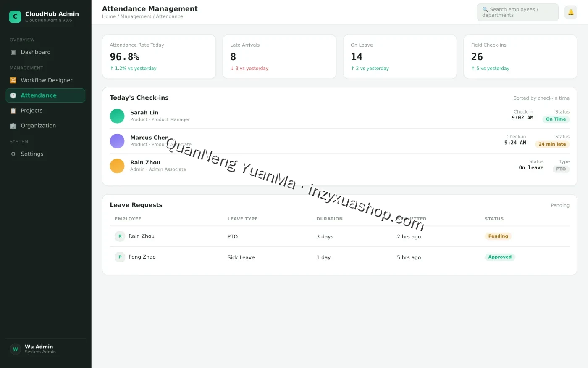This screenshot has width=588, height=368.
Task: Click the LEAVE TYPE column header
Action: tap(243, 219)
